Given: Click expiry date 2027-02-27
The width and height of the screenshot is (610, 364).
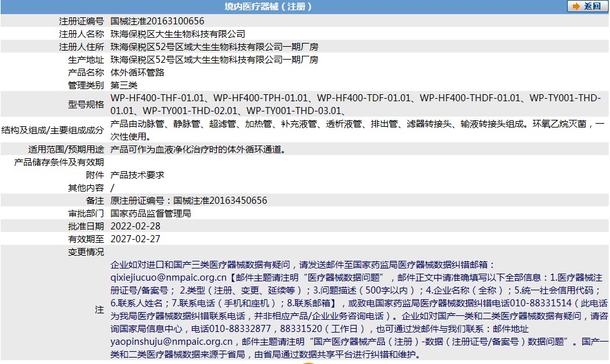Looking at the screenshot, I should 135,239.
